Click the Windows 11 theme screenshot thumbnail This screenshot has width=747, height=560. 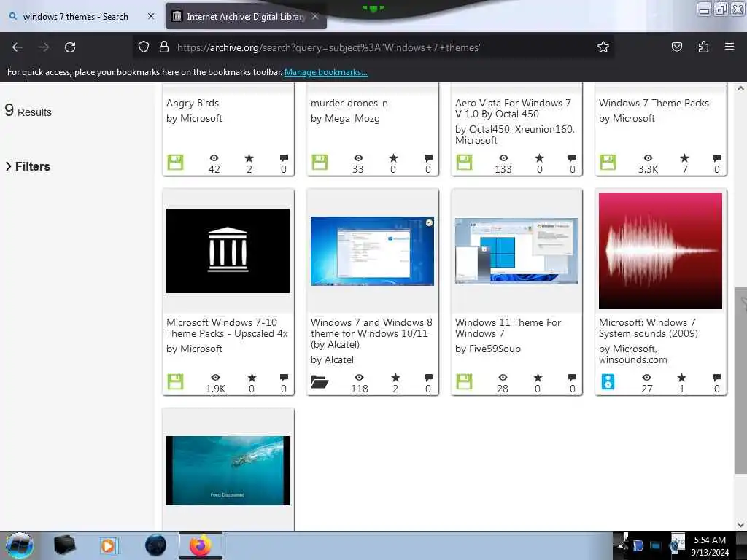(516, 251)
